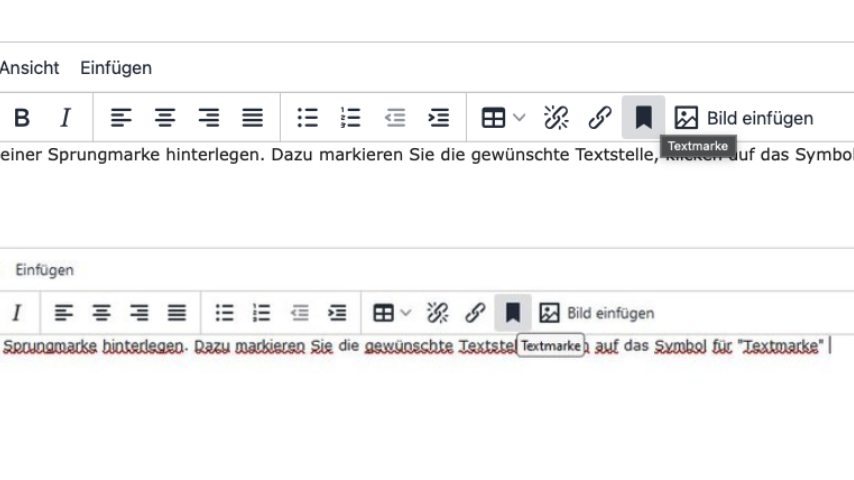The width and height of the screenshot is (854, 480).
Task: Insert numbered list in upper editor
Action: tap(351, 118)
